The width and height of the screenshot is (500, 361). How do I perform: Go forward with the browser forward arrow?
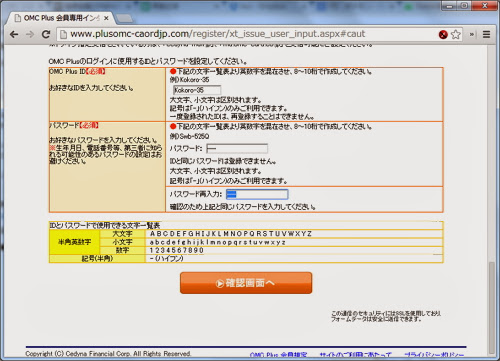30,34
